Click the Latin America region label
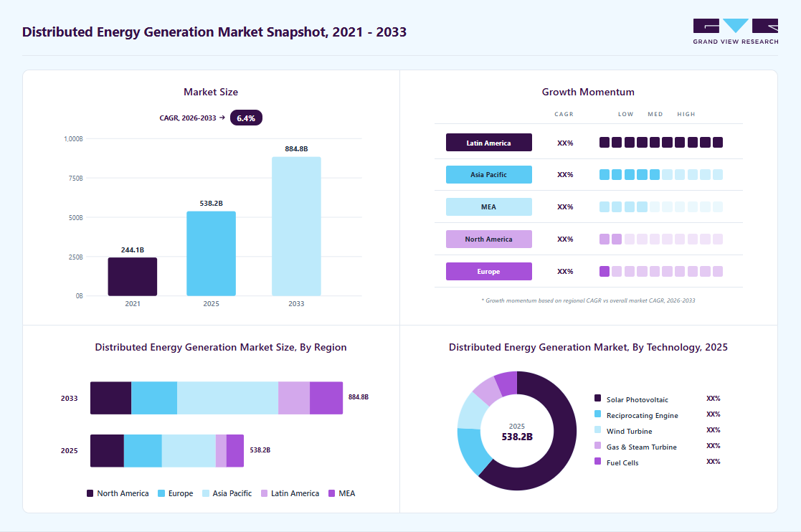 [x=489, y=143]
